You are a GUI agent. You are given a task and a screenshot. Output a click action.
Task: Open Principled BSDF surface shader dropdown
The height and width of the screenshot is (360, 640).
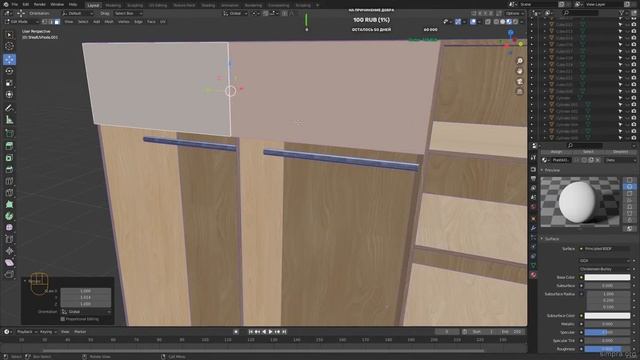(604, 249)
